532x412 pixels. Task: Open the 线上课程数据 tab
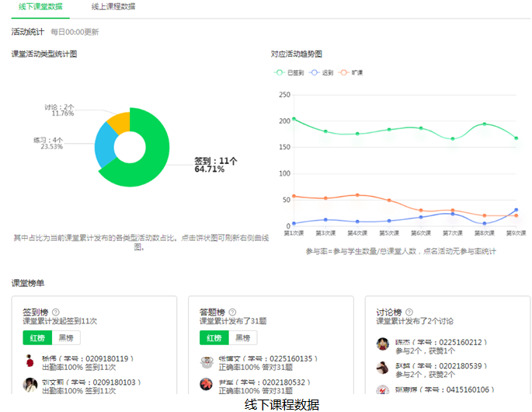point(113,6)
